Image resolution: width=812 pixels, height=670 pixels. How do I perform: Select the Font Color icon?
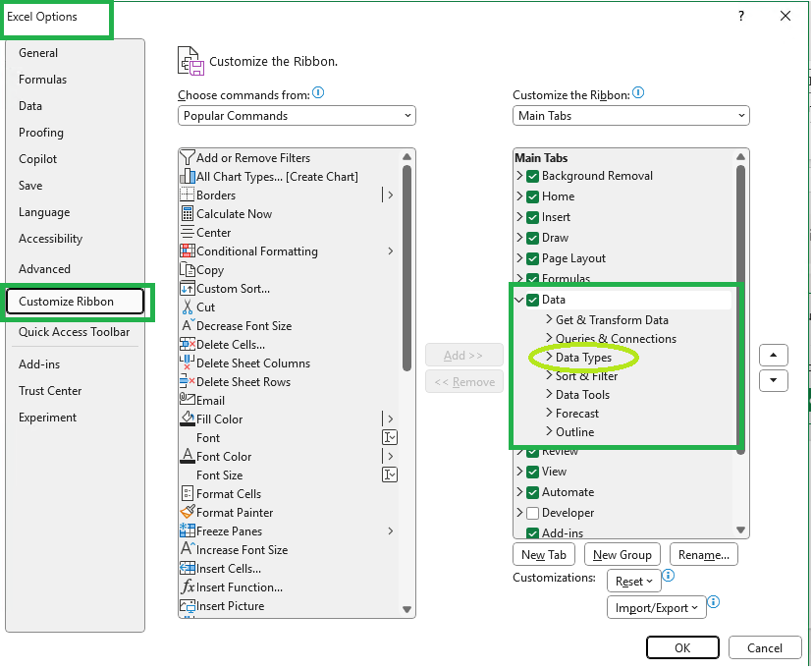point(187,456)
